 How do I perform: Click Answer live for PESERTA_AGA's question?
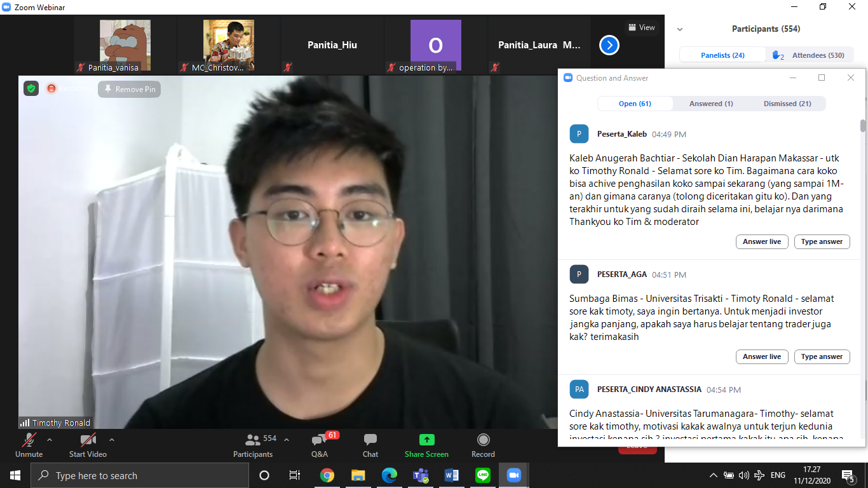(762, 356)
